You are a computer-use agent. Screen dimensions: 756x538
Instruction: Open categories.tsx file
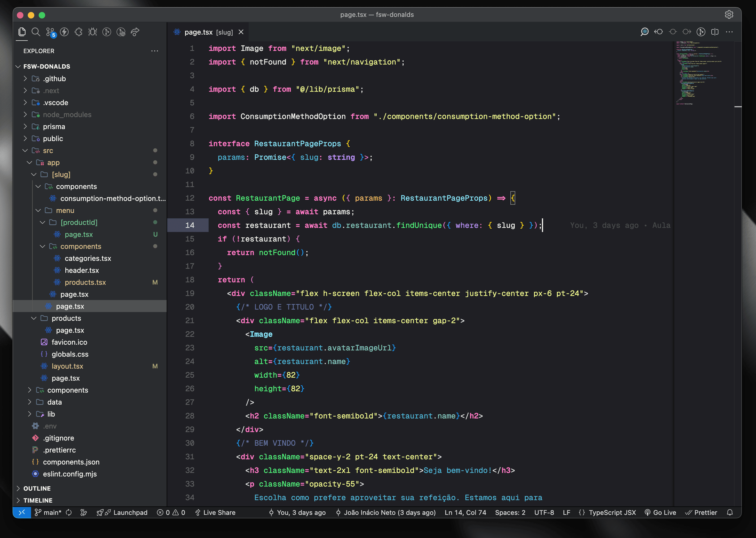pos(88,258)
